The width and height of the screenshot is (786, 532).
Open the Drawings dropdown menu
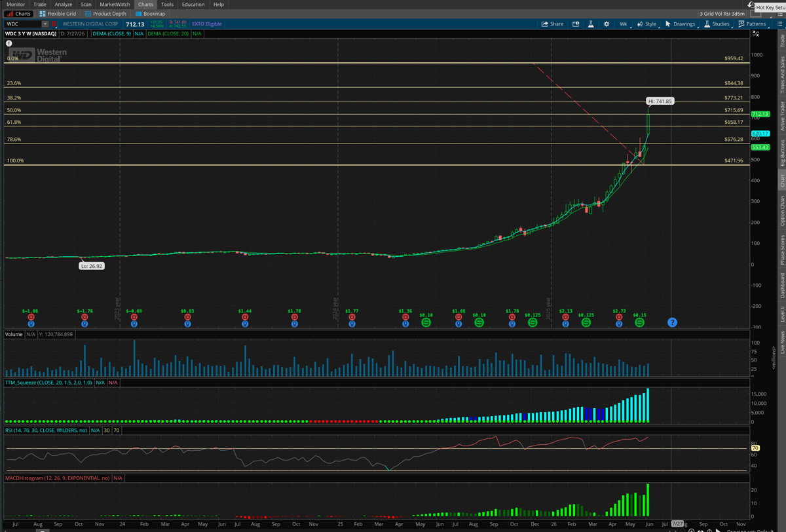pyautogui.click(x=681, y=24)
